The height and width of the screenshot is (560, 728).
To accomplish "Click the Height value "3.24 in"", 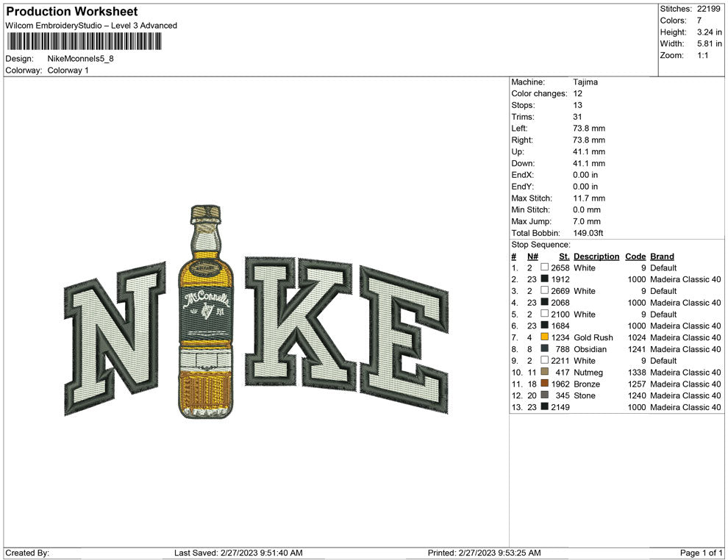I will (710, 32).
